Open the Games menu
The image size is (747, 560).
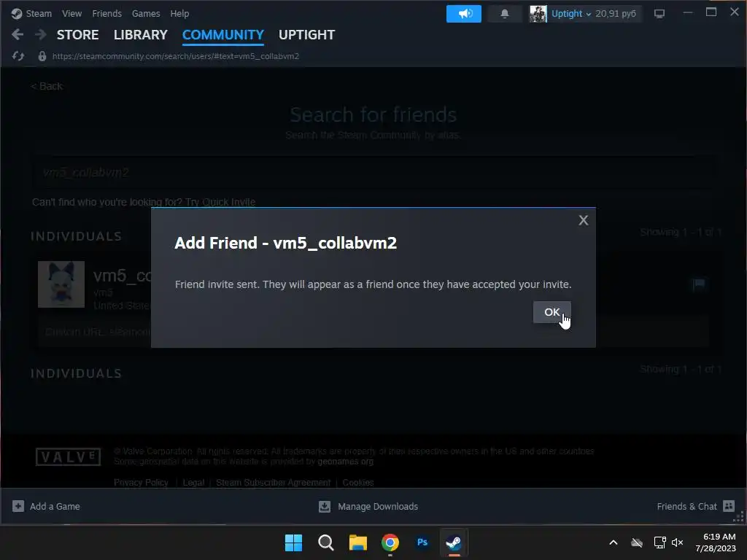coord(146,13)
